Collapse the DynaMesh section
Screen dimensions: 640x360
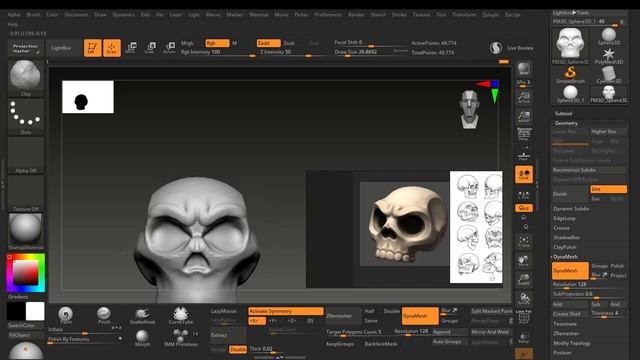(565, 257)
